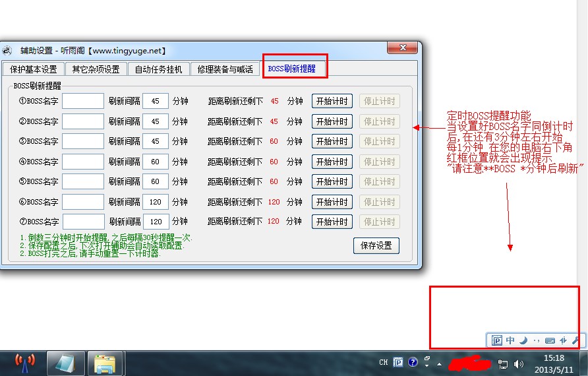Viewport: 588px width, 376px height.
Task: Click 开始计时 for BOSS ⑦ row
Action: (x=332, y=222)
